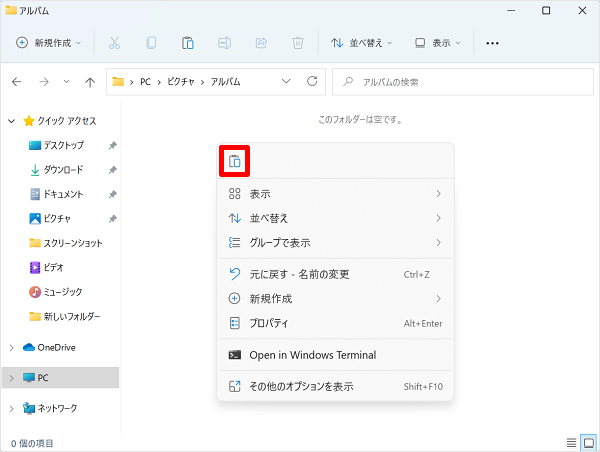
Task: Select プロパティ in the context menu
Action: (269, 323)
